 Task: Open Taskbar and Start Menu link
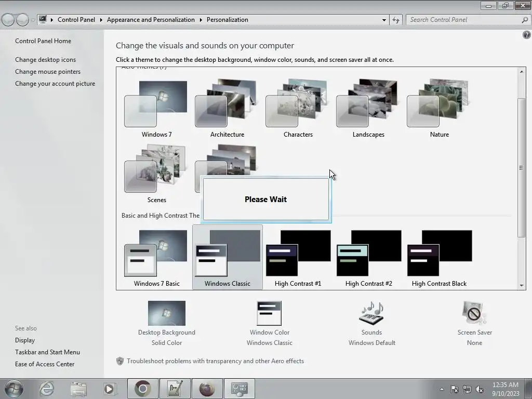pos(47,352)
